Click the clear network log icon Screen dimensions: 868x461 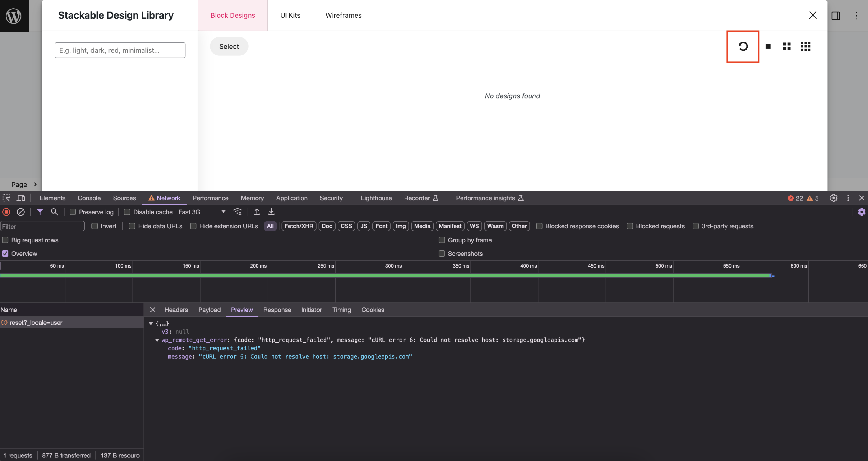21,212
